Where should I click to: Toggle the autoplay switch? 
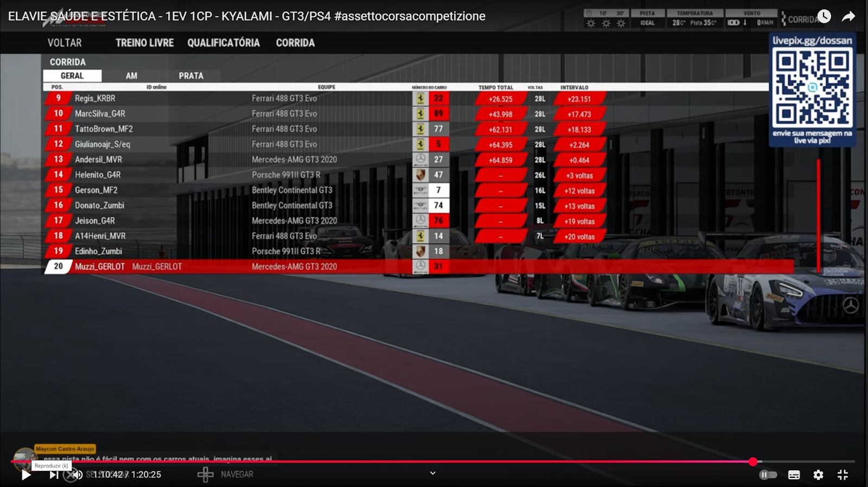[768, 475]
